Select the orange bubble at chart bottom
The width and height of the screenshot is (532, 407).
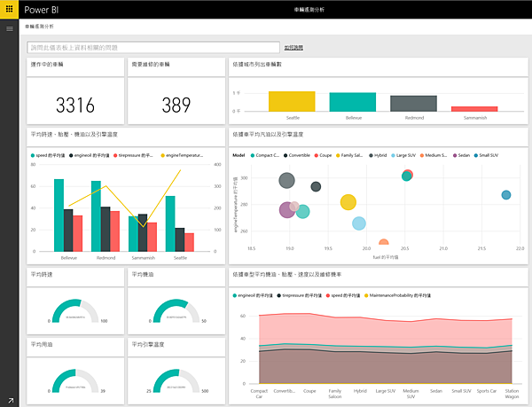[383, 242]
